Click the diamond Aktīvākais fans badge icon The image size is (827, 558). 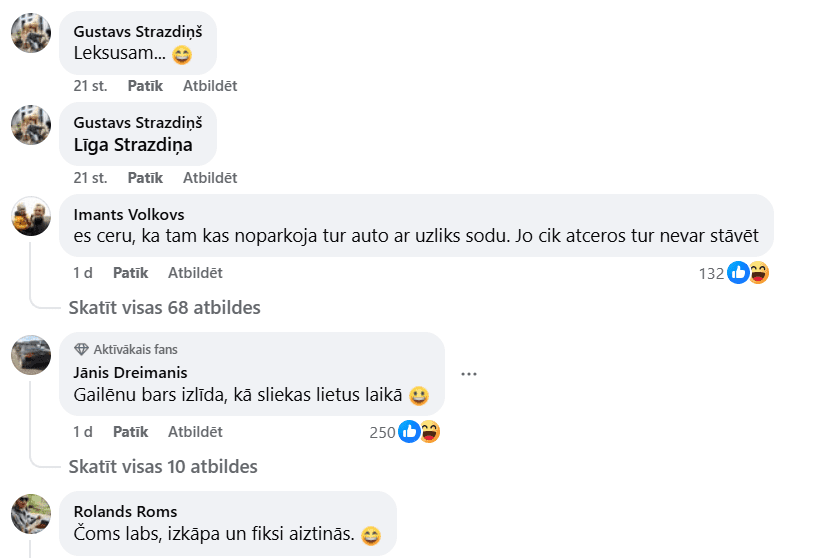(81, 350)
